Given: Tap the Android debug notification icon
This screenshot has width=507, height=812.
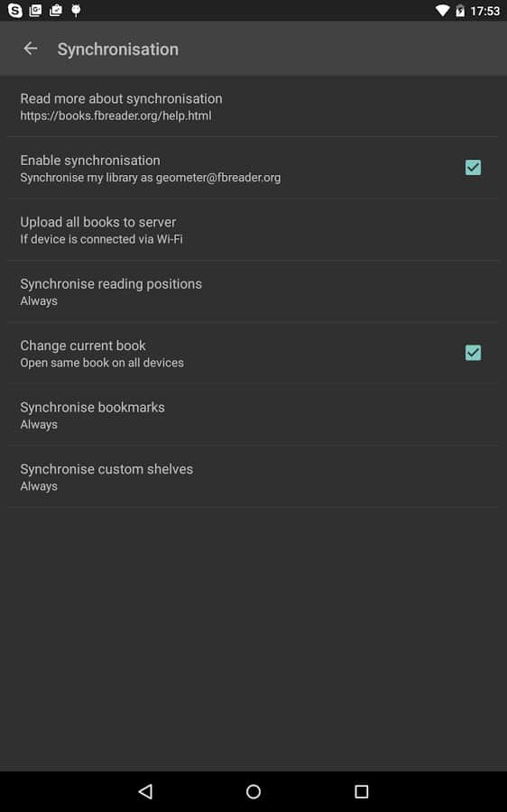Looking at the screenshot, I should 76,10.
